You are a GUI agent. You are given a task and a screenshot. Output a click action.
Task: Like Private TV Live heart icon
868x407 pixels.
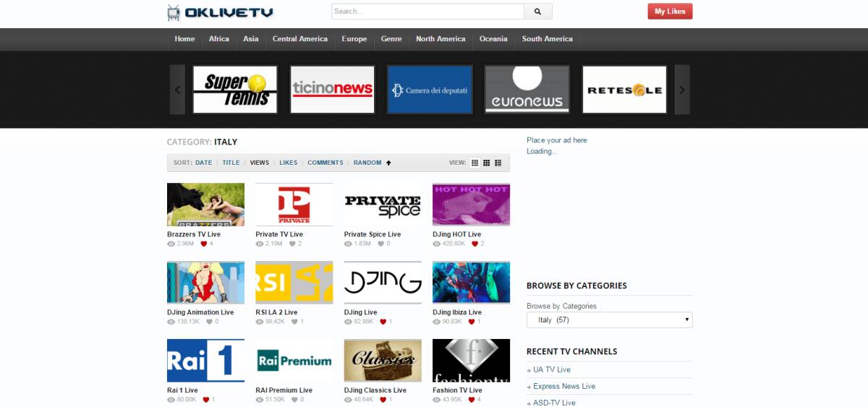click(292, 244)
